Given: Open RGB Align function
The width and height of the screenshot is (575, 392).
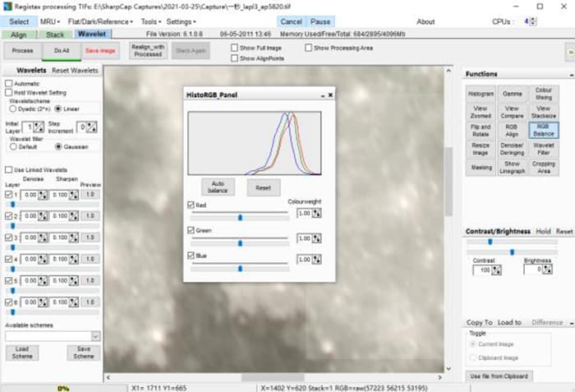Looking at the screenshot, I should [x=512, y=131].
